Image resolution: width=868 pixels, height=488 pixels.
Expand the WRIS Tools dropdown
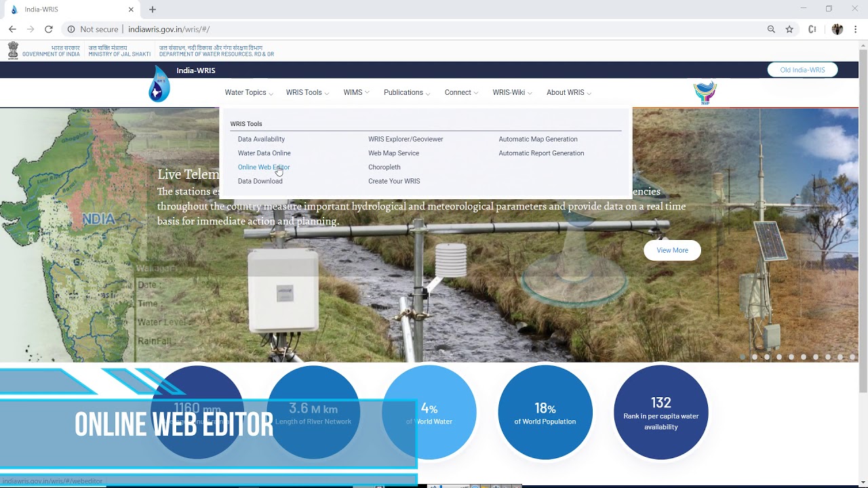coord(307,93)
